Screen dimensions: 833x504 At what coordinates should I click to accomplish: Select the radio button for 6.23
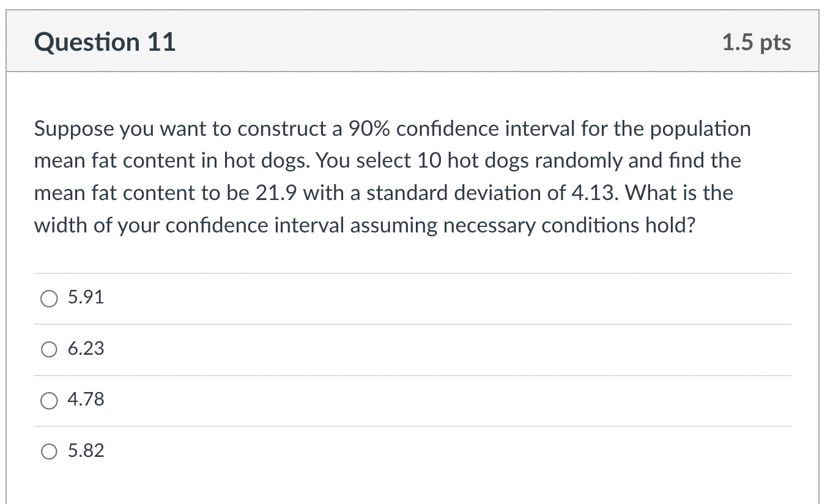point(49,349)
